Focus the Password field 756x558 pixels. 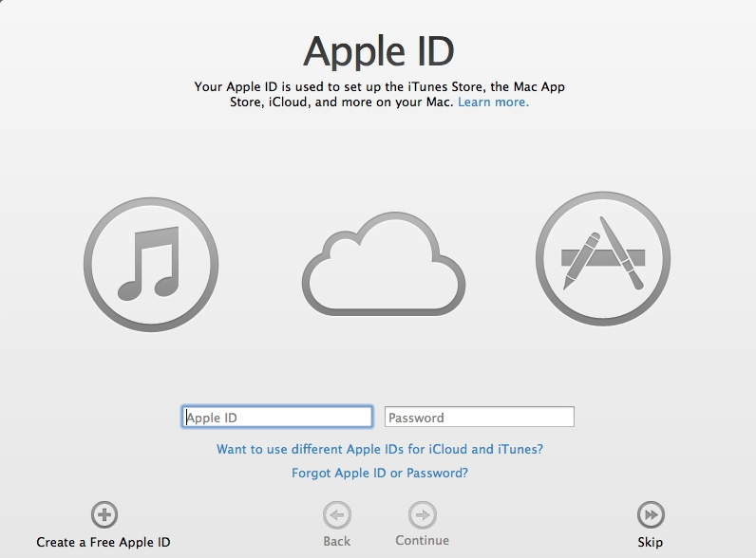tap(480, 417)
